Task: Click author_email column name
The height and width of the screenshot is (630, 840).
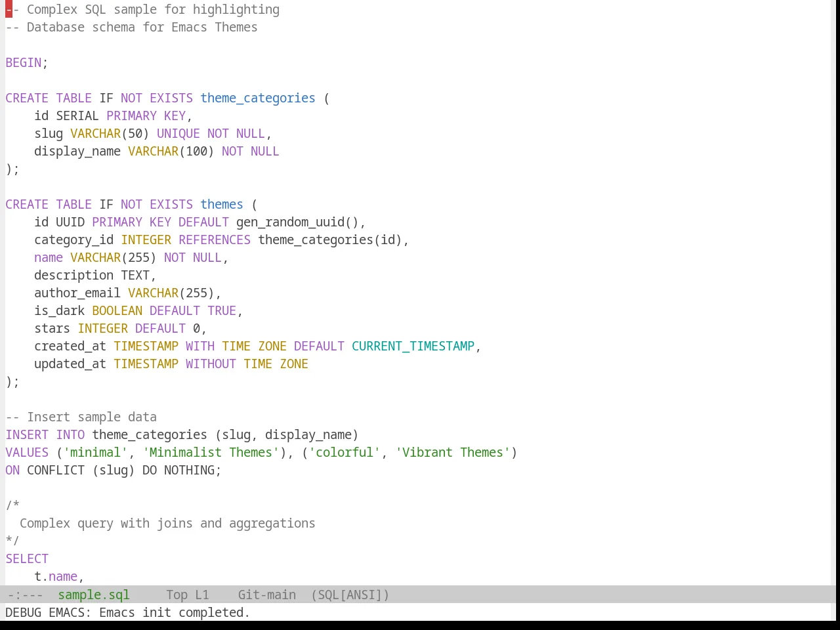Action: tap(77, 293)
